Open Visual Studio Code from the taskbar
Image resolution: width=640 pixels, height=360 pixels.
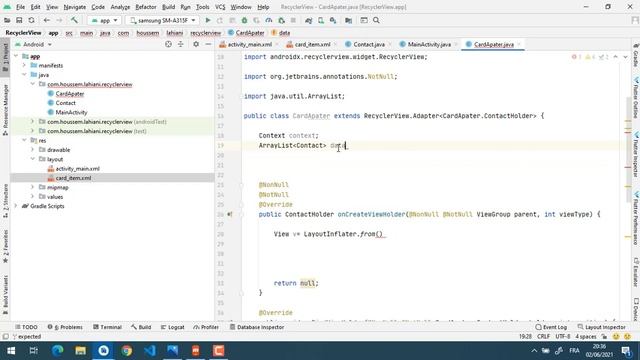click(150, 351)
